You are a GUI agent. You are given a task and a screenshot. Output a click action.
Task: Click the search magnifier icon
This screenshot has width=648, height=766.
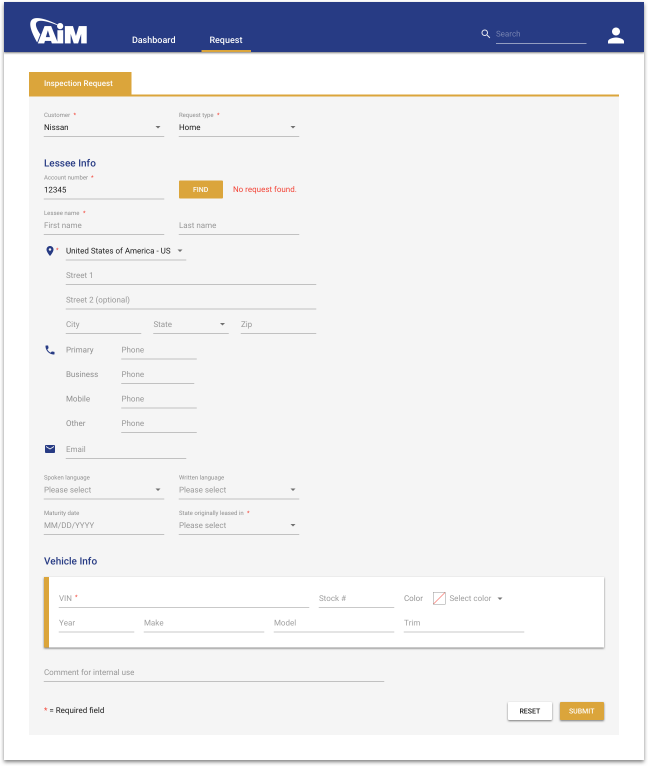point(486,34)
